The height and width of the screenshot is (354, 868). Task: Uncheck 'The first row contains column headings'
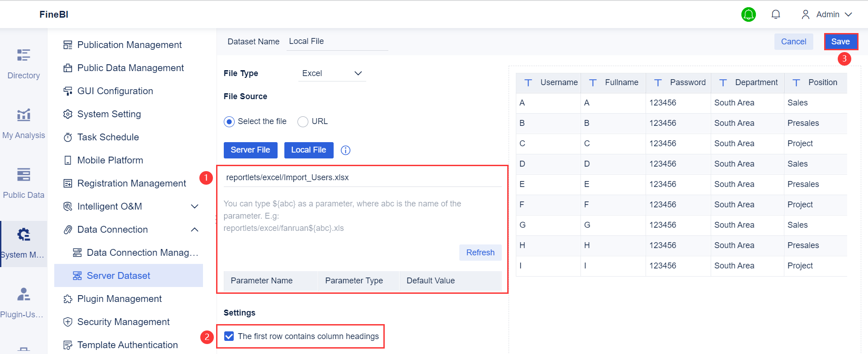pos(229,336)
